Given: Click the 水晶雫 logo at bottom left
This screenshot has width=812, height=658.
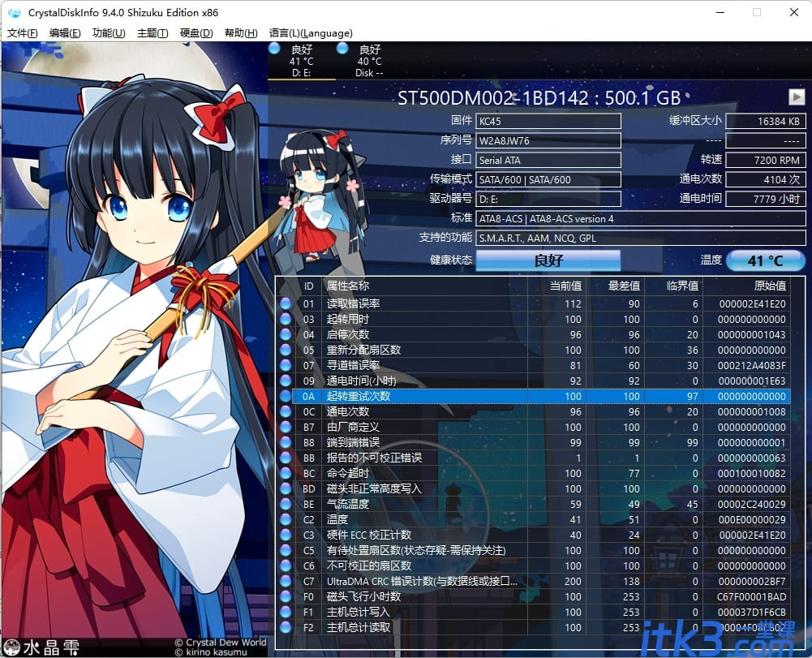Looking at the screenshot, I should click(41, 647).
